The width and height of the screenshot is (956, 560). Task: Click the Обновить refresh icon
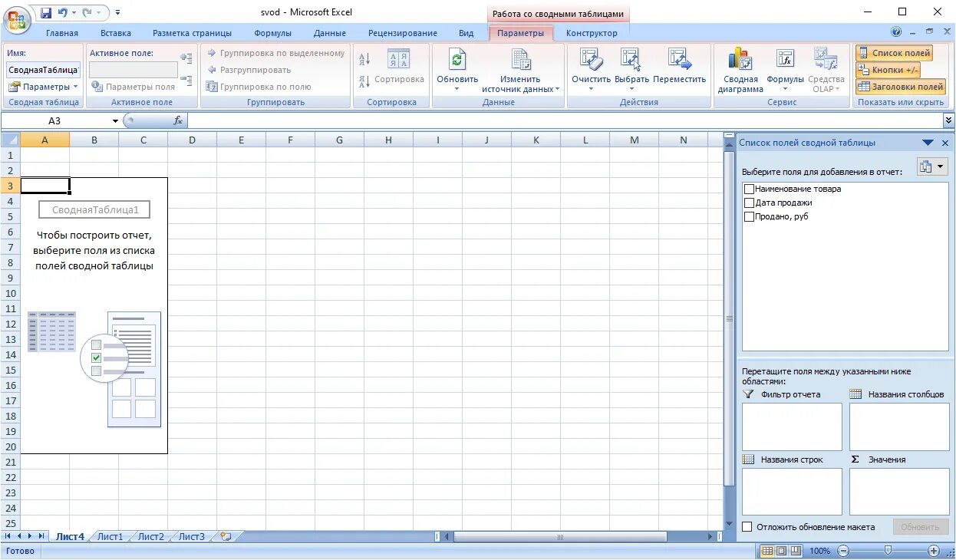click(x=457, y=60)
